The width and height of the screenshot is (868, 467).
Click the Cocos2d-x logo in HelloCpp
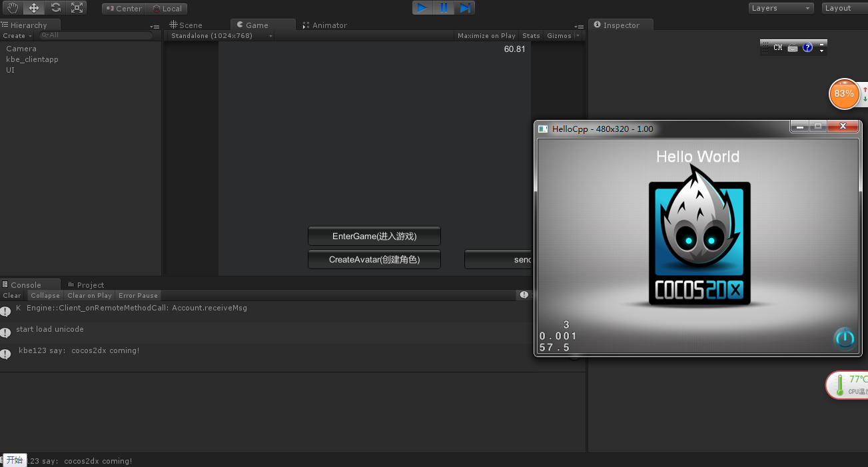(x=699, y=236)
